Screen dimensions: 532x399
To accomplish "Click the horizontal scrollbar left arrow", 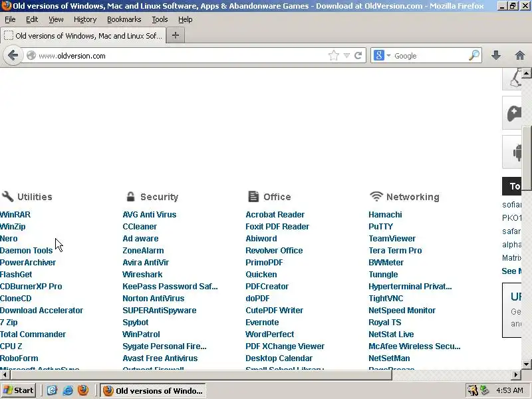I will pyautogui.click(x=5, y=374).
